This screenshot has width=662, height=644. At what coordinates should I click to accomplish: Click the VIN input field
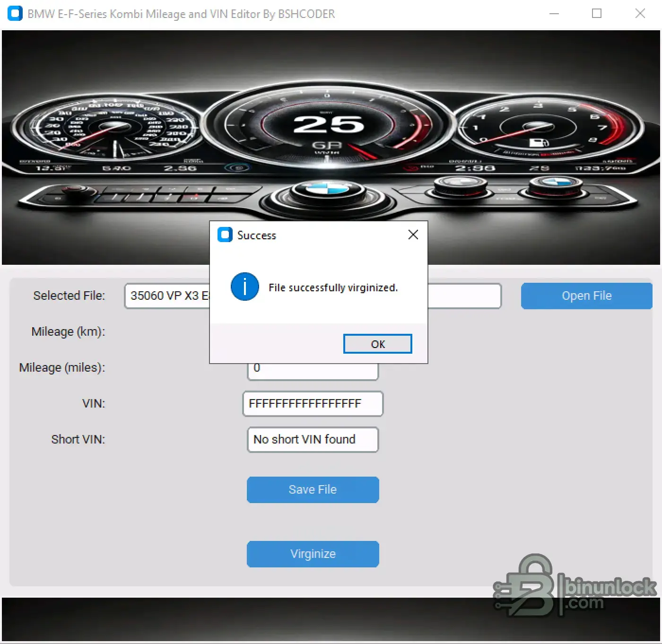pos(313,403)
